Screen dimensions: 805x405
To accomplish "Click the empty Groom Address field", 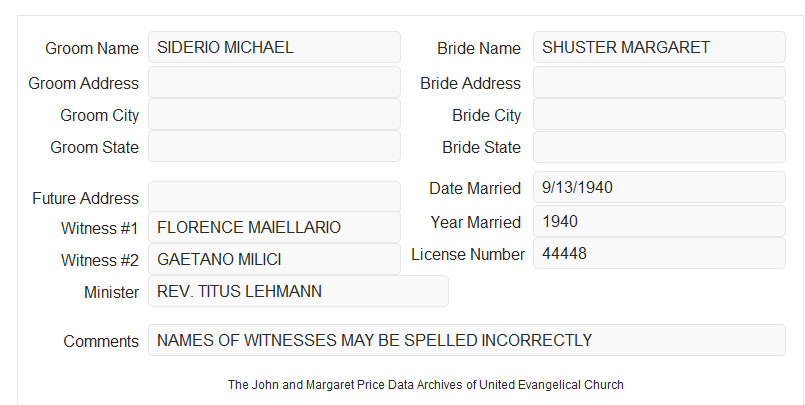I will (x=274, y=82).
